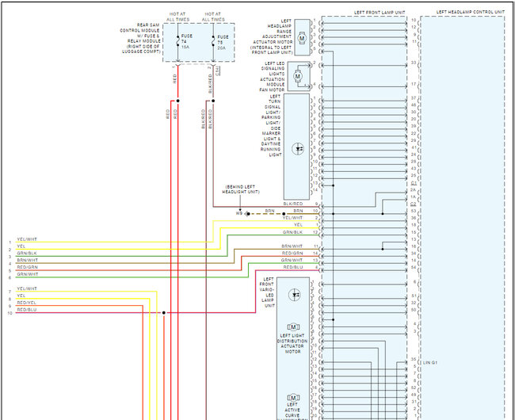Select the left active curve motor symbol
This screenshot has width=515, height=420.
(x=293, y=396)
